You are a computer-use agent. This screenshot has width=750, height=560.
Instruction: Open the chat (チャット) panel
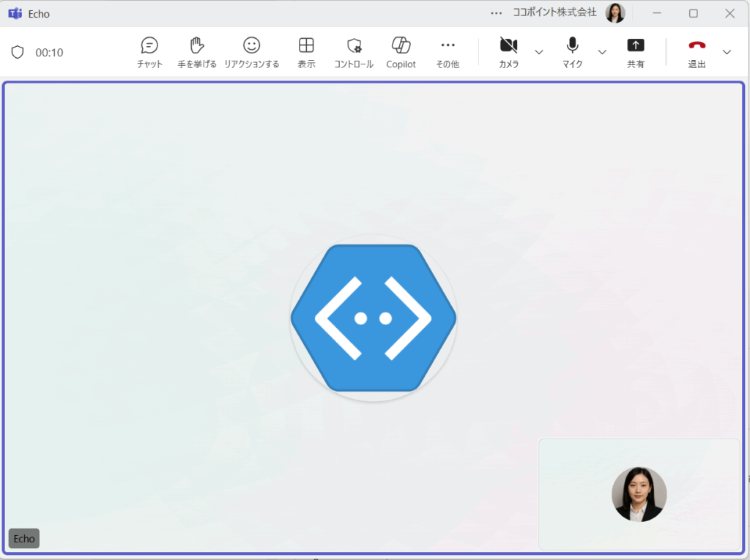point(149,52)
